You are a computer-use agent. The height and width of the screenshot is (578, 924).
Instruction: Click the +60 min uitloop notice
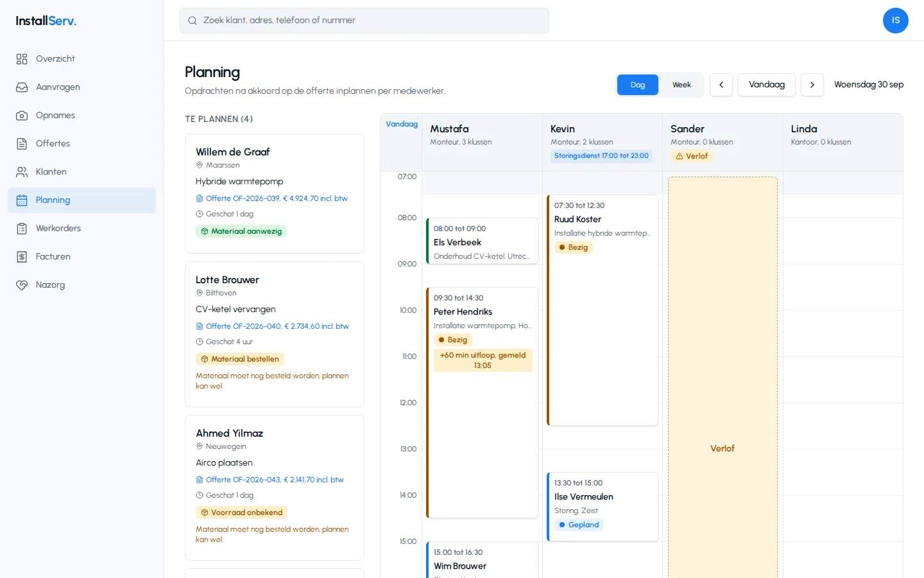[x=483, y=360]
